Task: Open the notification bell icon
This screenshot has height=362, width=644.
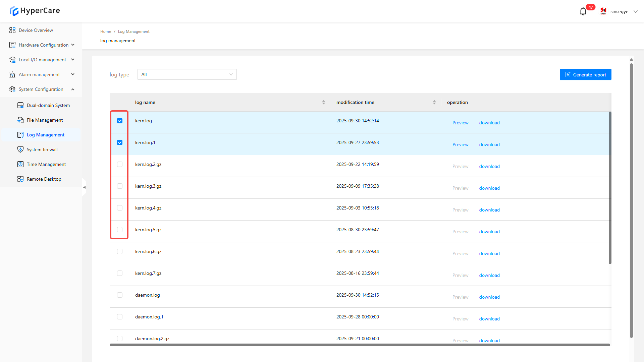Action: coord(583,11)
